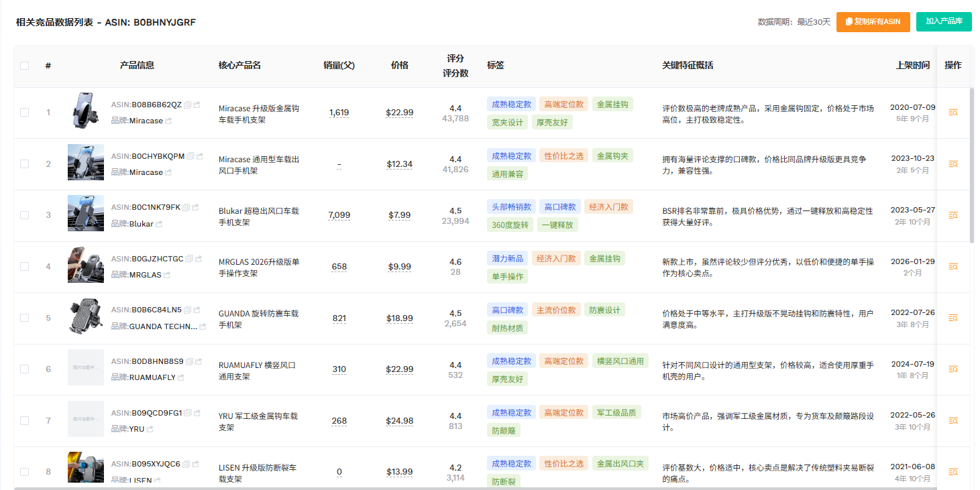980x490 pixels.
Task: Open external link icon beside ASIN B0C1NK79FK
Action: [x=197, y=207]
